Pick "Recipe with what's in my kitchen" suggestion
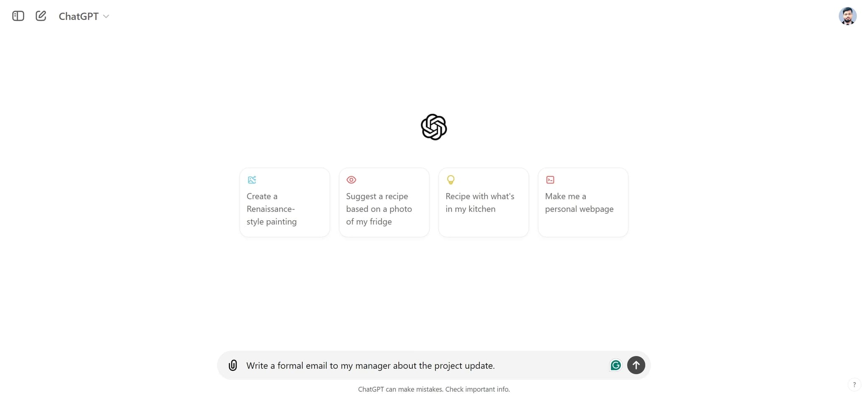 484,203
